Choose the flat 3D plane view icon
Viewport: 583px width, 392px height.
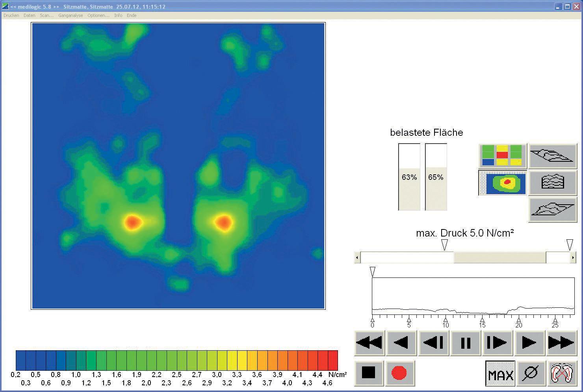552,156
